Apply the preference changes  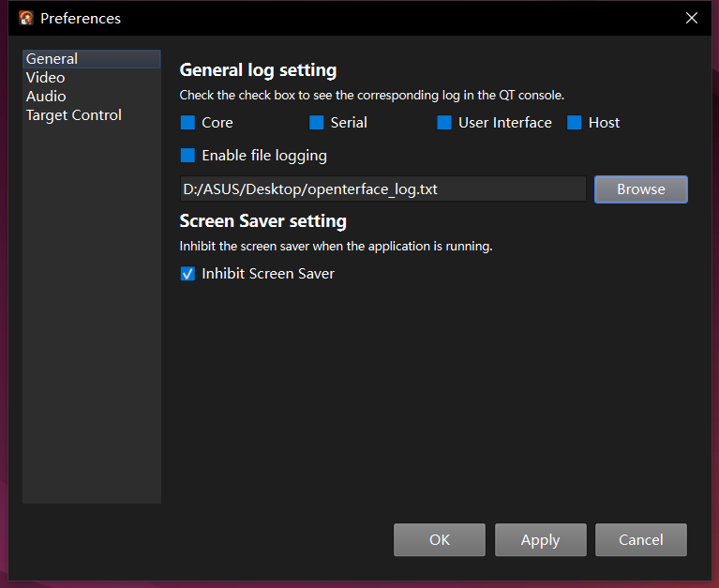pos(540,540)
